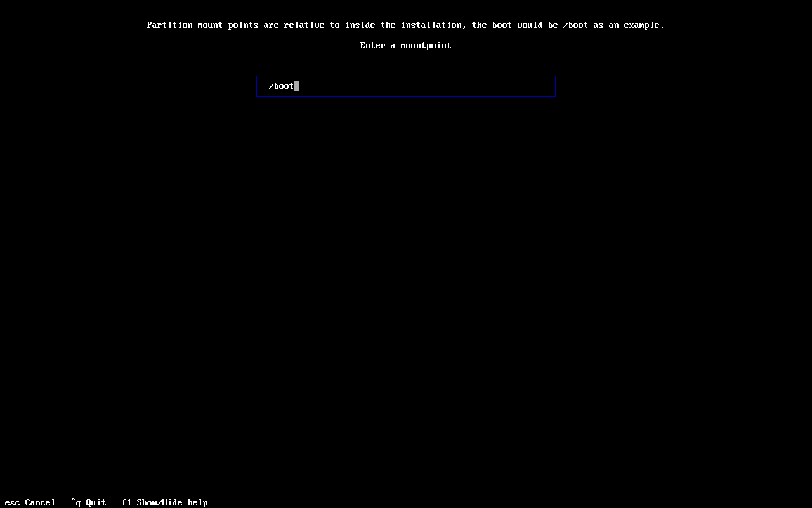This screenshot has height=508, width=812.
Task: Click the word 'Cancel' in the footer
Action: point(40,502)
